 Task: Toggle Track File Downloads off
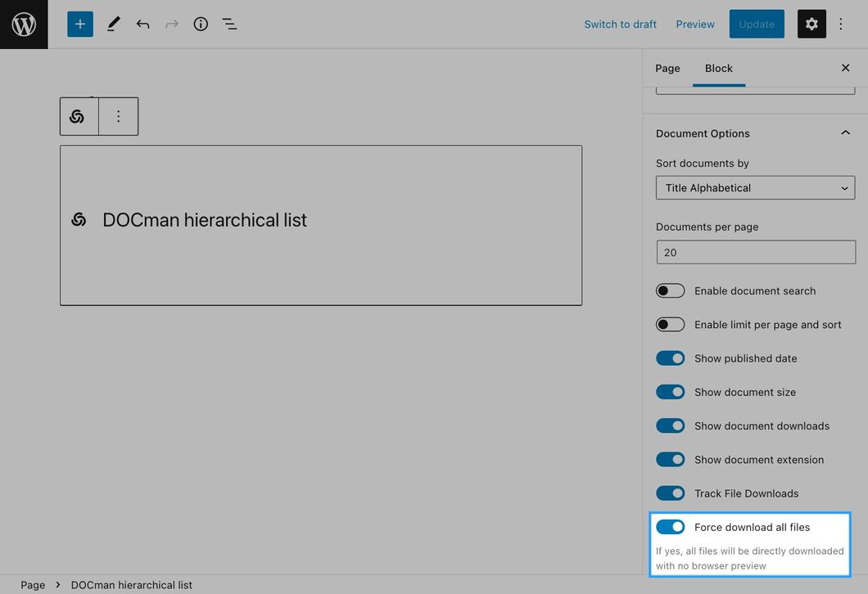tap(671, 493)
